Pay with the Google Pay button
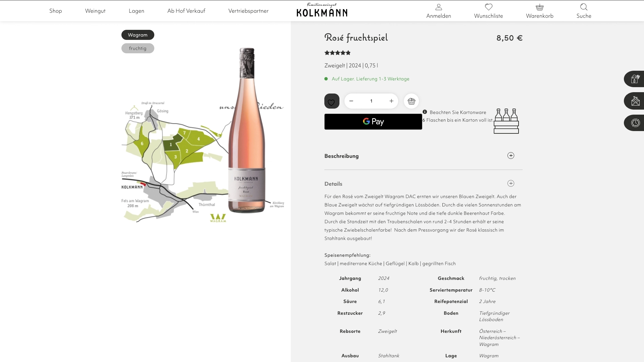The image size is (644, 362). [x=373, y=122]
